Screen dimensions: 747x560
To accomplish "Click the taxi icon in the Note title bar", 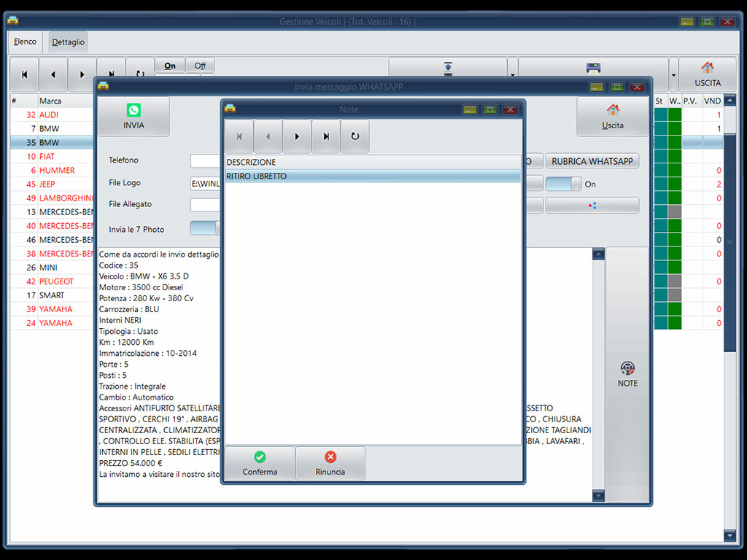I will (x=230, y=109).
